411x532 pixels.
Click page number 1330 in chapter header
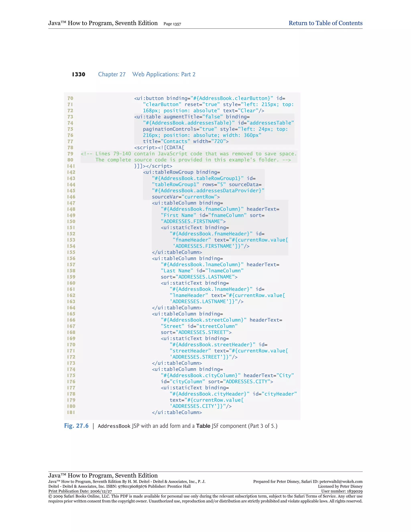click(78, 74)
